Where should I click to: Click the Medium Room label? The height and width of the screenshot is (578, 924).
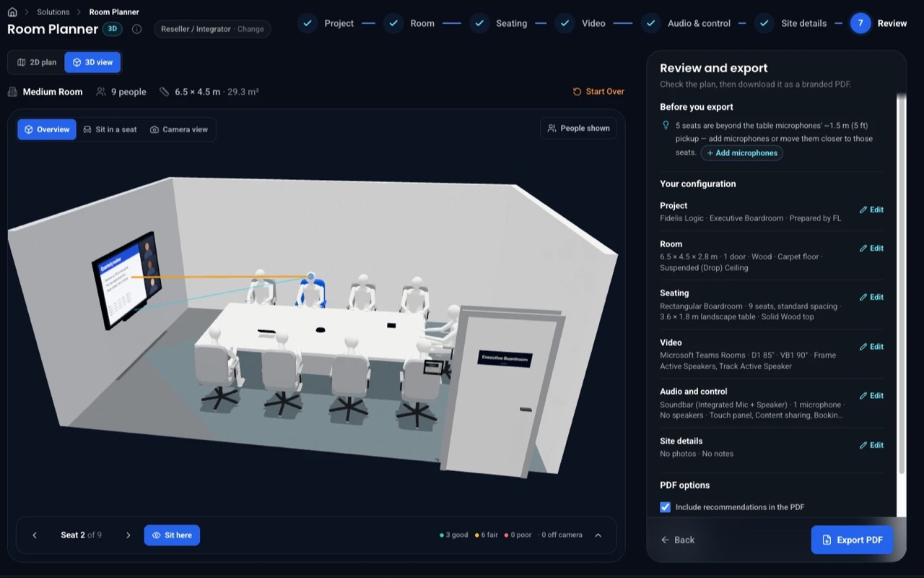tap(53, 92)
